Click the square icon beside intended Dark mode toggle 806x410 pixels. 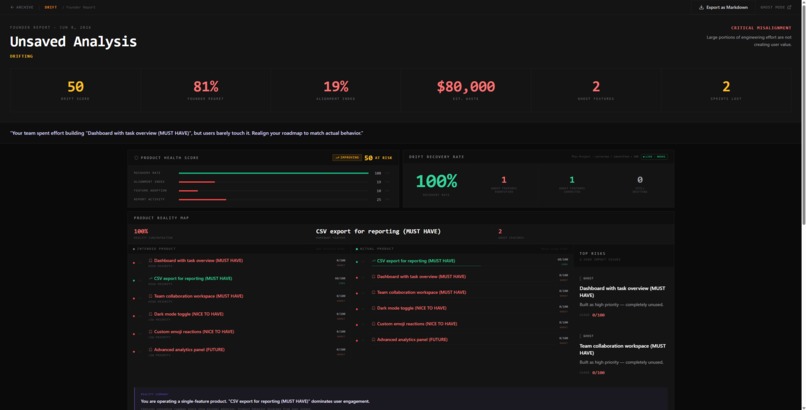pos(151,314)
